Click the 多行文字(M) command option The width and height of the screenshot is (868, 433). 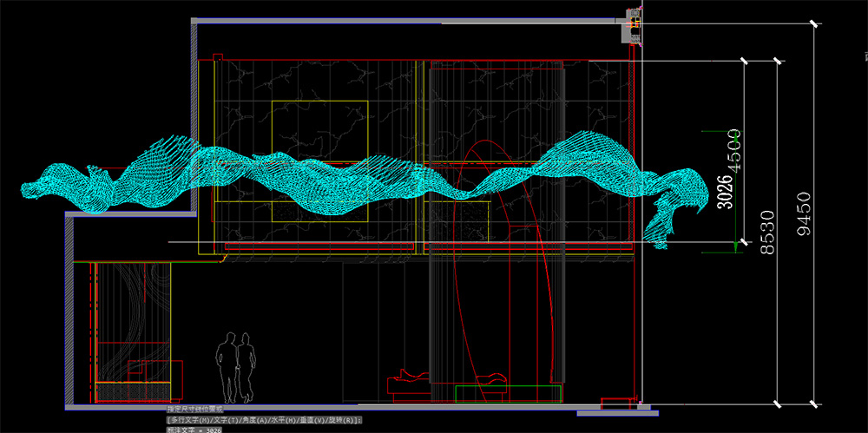[187, 418]
